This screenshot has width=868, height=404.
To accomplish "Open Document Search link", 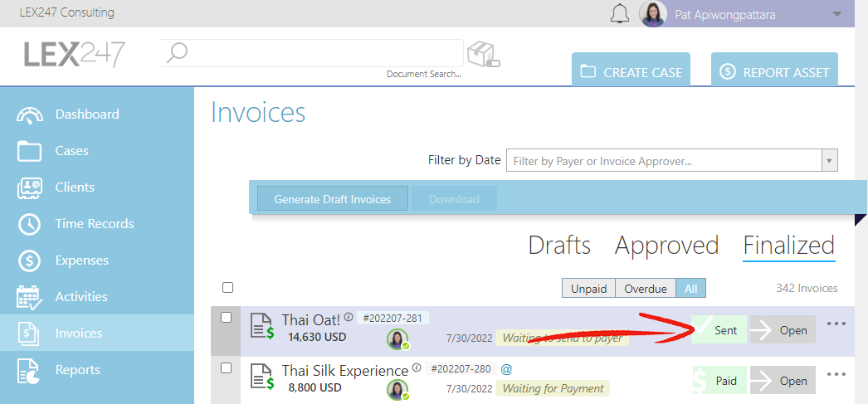I will (x=423, y=74).
